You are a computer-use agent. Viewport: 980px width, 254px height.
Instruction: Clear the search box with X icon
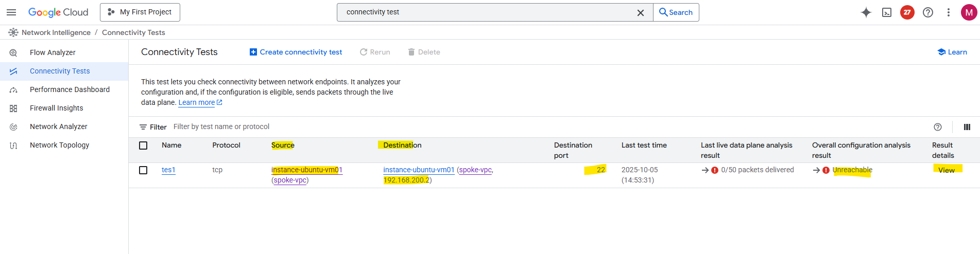(641, 13)
